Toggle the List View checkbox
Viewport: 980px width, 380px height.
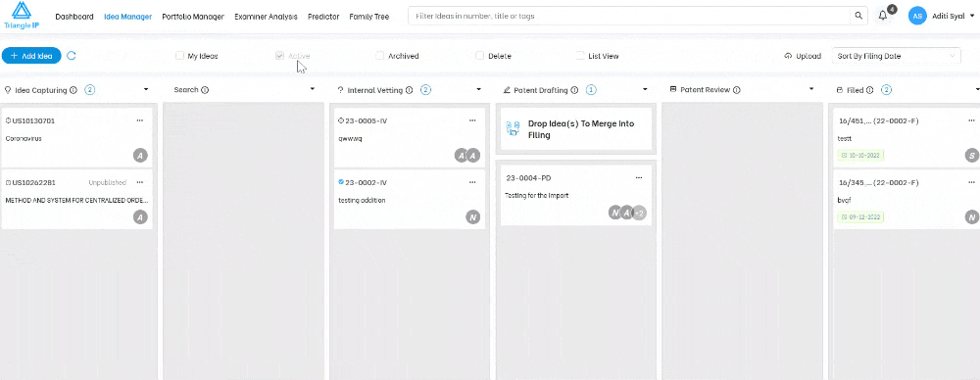pos(580,56)
